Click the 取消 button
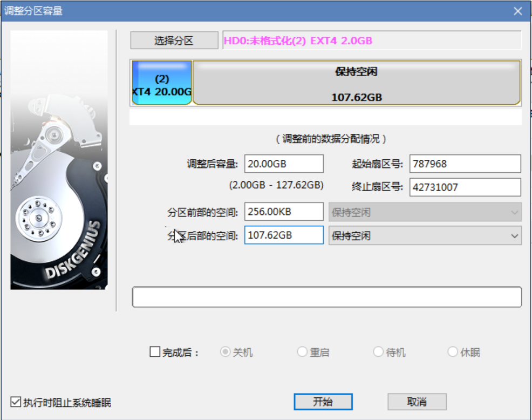Viewport: 532px width, 420px height. click(417, 402)
